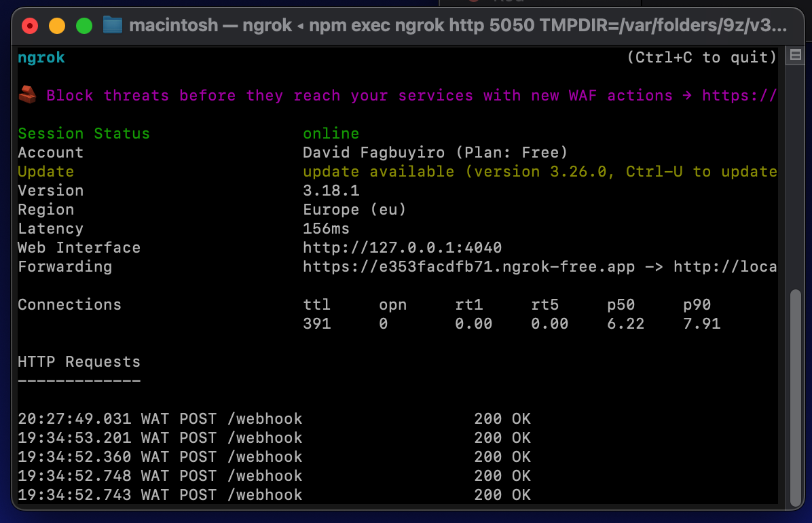Viewport: 812px width, 523px height.
Task: Click the '200 OK' of the last request row
Action: 502,495
